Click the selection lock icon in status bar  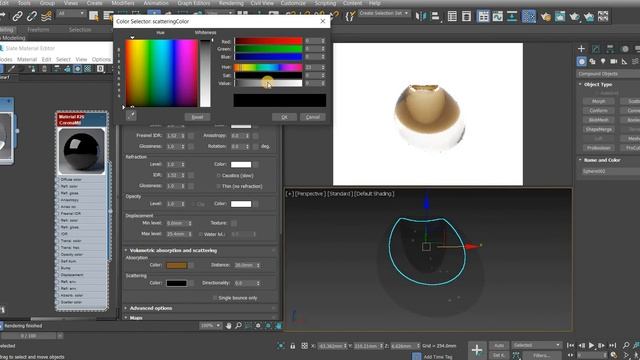tap(293, 346)
